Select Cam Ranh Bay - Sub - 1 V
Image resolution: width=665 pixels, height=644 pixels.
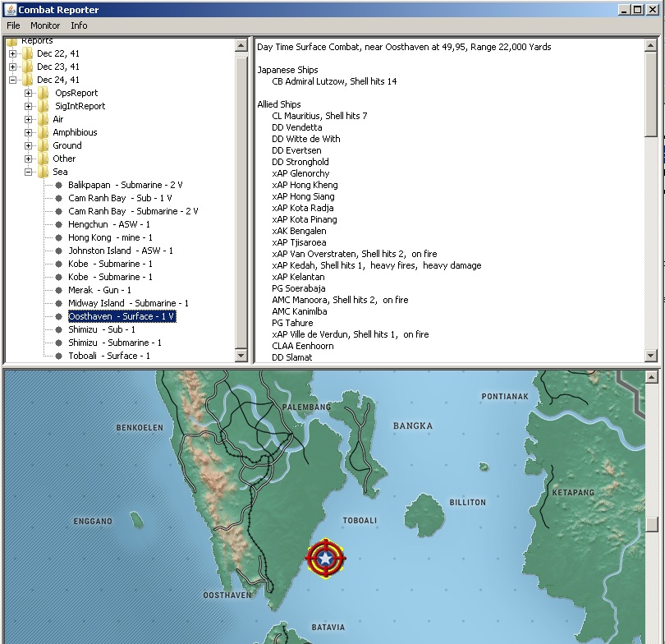pyautogui.click(x=120, y=198)
